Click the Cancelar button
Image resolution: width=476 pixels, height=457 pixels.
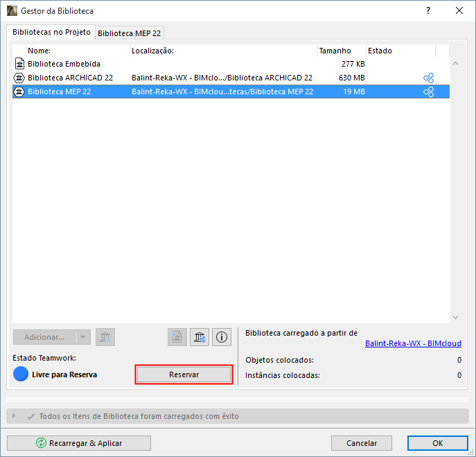(x=362, y=443)
